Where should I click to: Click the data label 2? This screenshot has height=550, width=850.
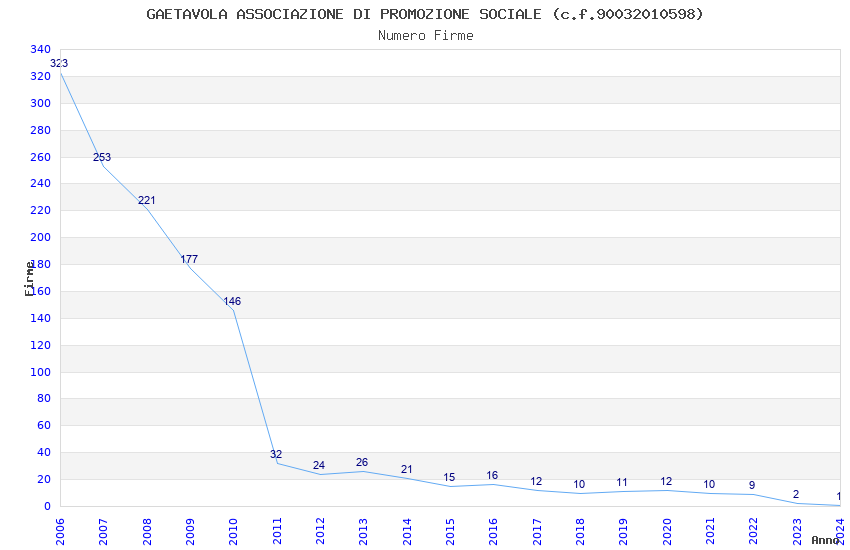[796, 495]
